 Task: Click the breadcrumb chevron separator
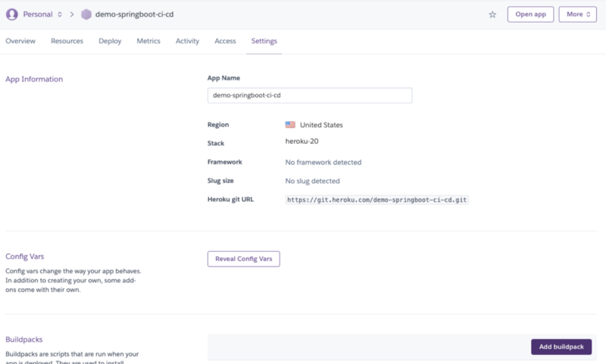point(72,14)
